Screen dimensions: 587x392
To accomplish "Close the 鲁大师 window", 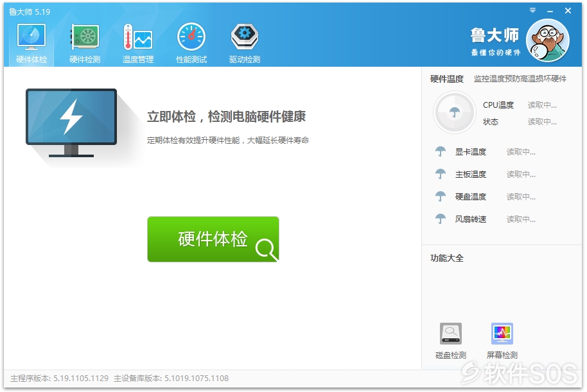I will (568, 11).
